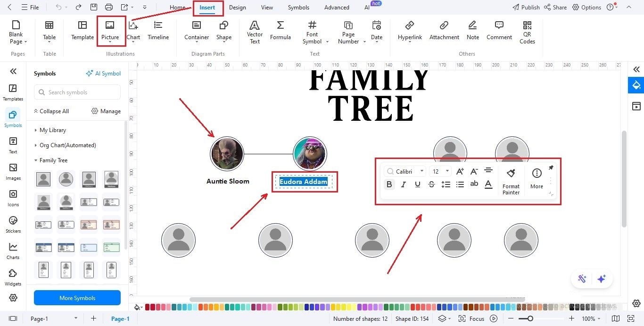Screen dimensions: 644x326
Task: Open the Symbols panel in sidebar
Action: click(x=13, y=118)
